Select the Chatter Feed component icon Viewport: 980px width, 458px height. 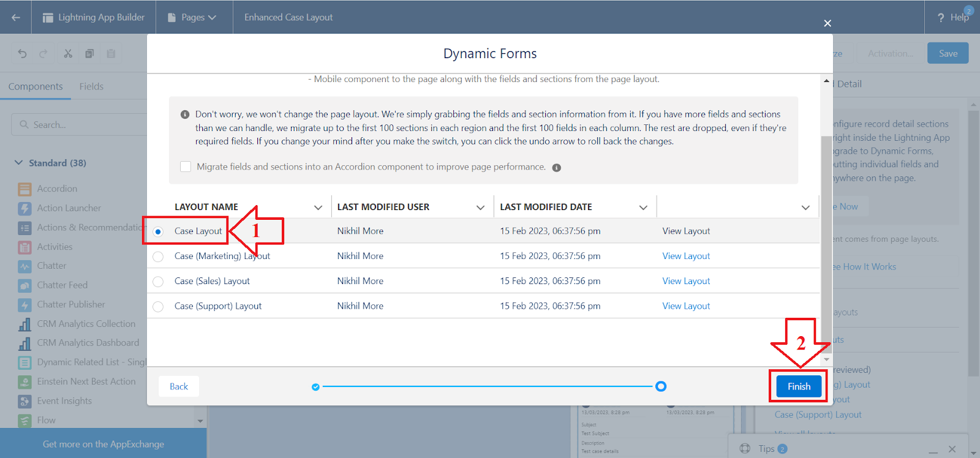24,285
